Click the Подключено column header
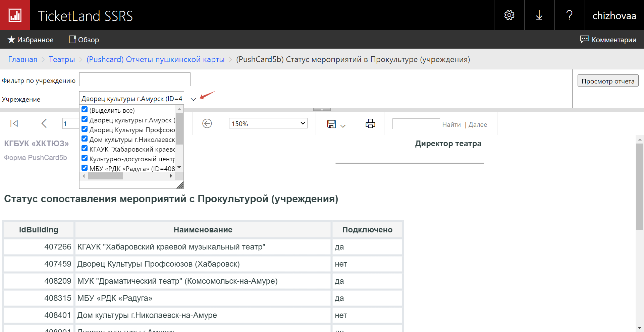Screen dimensions: 644x332 367,230
